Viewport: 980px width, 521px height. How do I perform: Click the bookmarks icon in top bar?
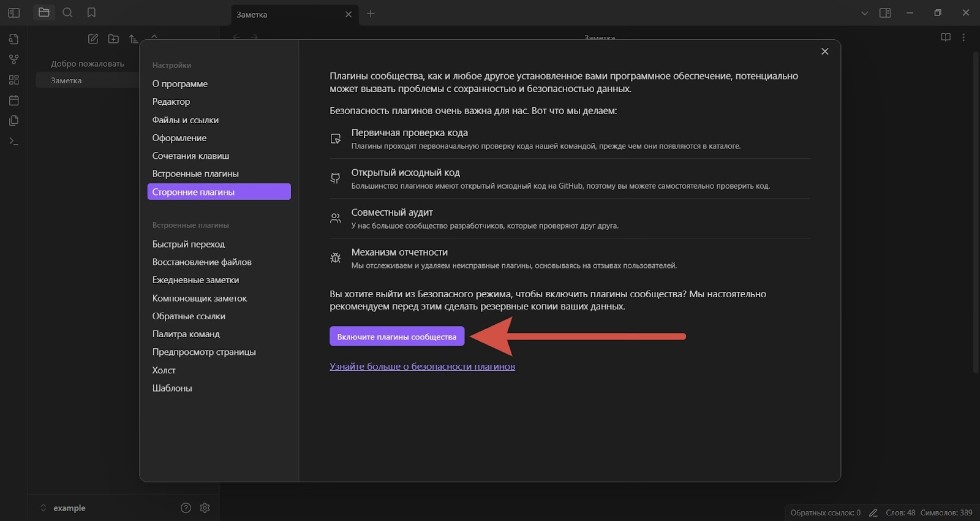(x=91, y=12)
